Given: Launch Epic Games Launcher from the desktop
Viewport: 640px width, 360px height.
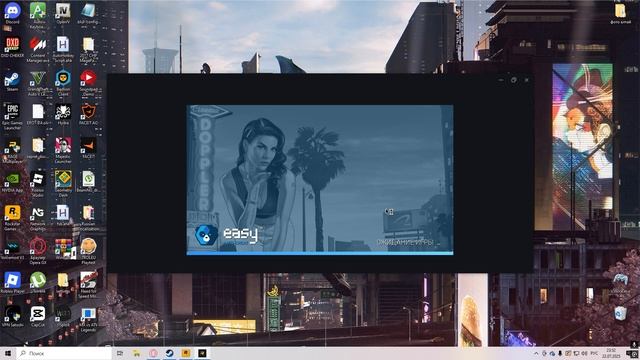Looking at the screenshot, I should coord(12,117).
